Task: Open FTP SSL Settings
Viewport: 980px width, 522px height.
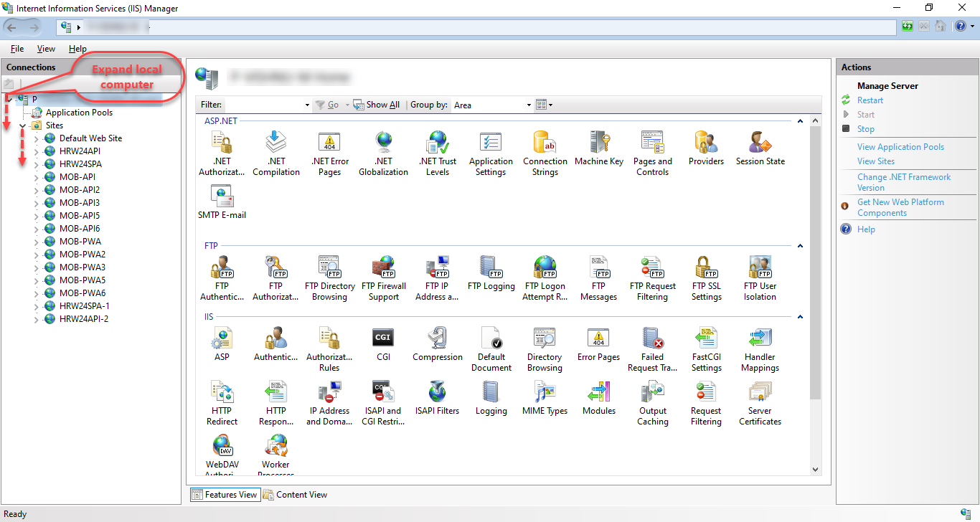Action: click(706, 272)
